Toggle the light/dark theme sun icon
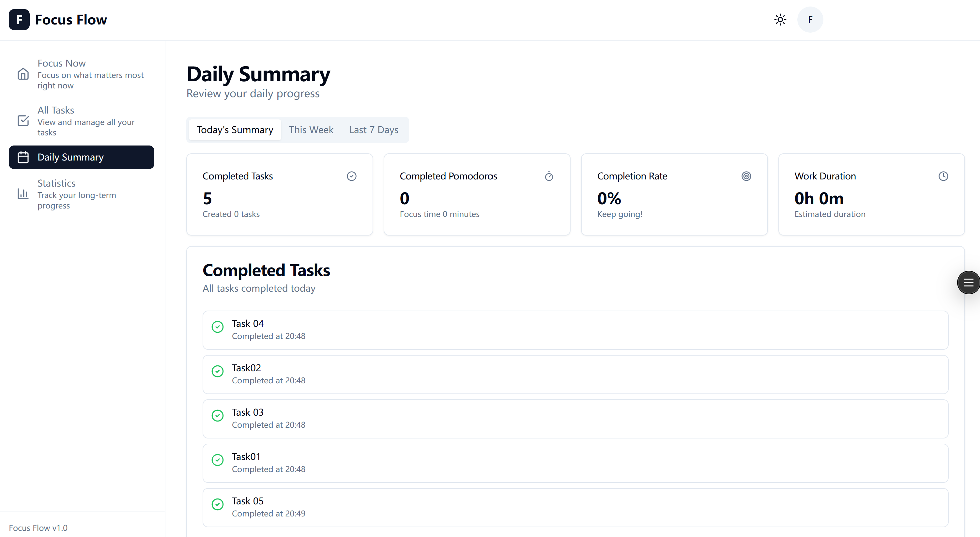The image size is (980, 537). coord(780,19)
